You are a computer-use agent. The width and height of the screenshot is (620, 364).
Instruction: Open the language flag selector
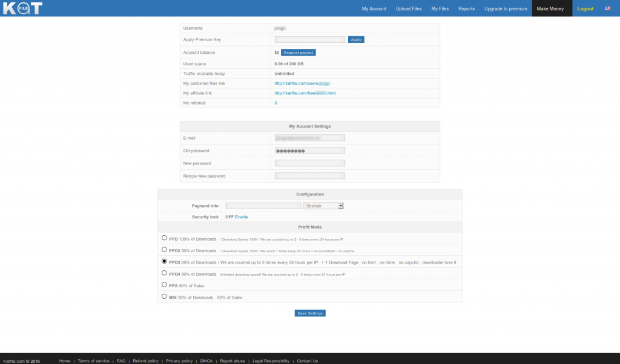point(607,8)
